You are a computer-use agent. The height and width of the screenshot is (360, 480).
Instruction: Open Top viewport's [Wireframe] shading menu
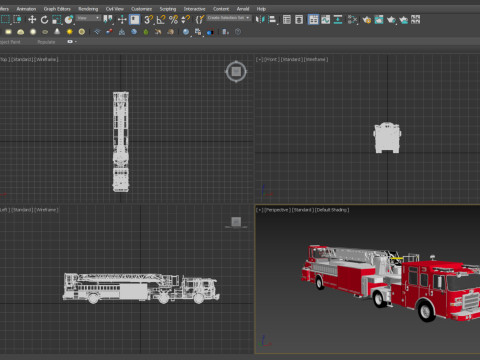click(46, 59)
